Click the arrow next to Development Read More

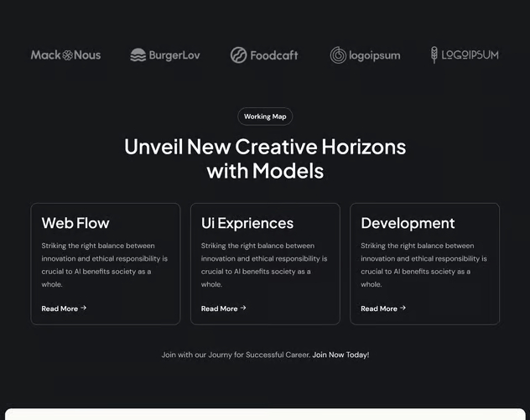[x=403, y=308]
